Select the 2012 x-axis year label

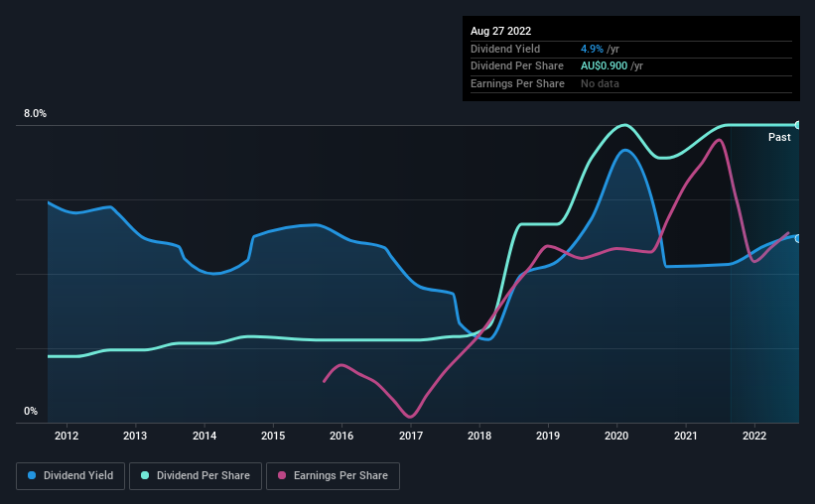coord(67,436)
